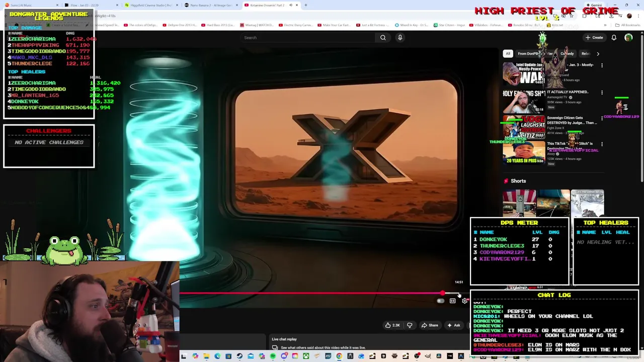
Task: Open options for 'Sovereign Citizen' video
Action: click(602, 118)
